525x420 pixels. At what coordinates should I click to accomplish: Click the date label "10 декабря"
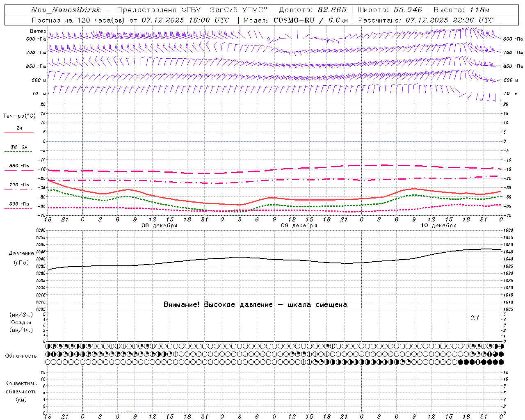click(x=438, y=226)
